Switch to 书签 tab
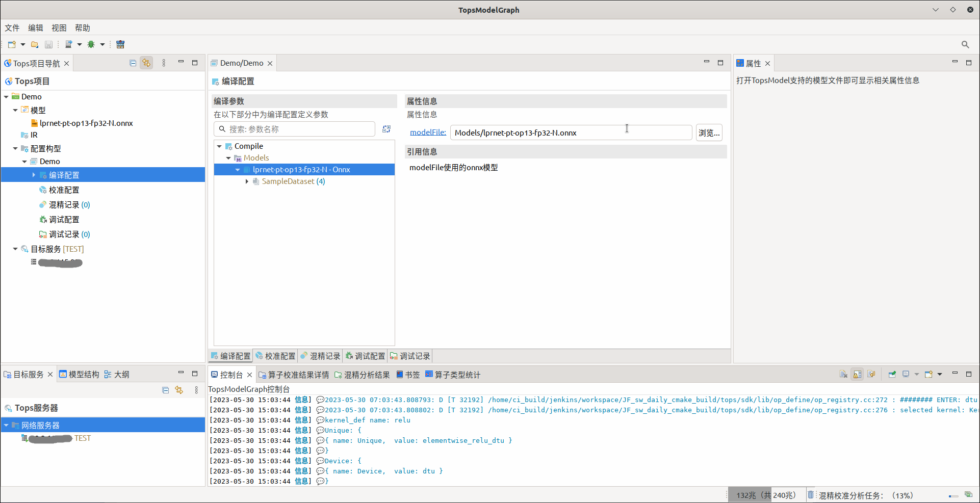The width and height of the screenshot is (980, 503). [x=408, y=375]
